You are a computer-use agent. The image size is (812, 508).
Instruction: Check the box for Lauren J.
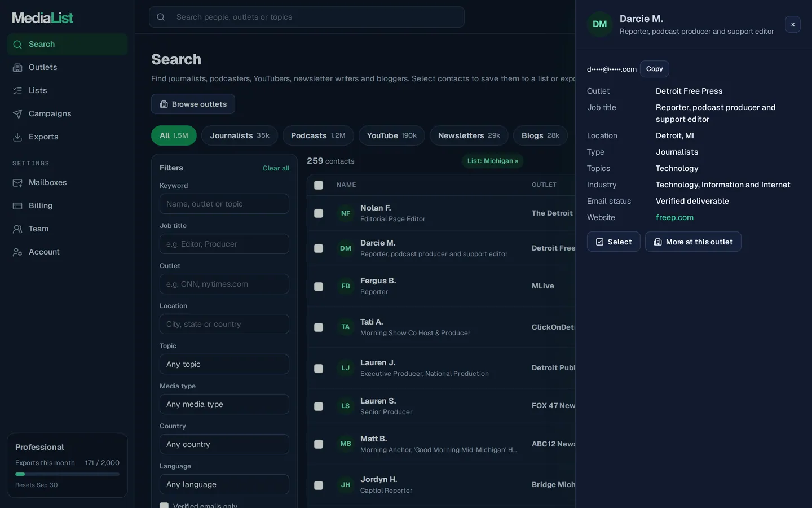pos(319,369)
